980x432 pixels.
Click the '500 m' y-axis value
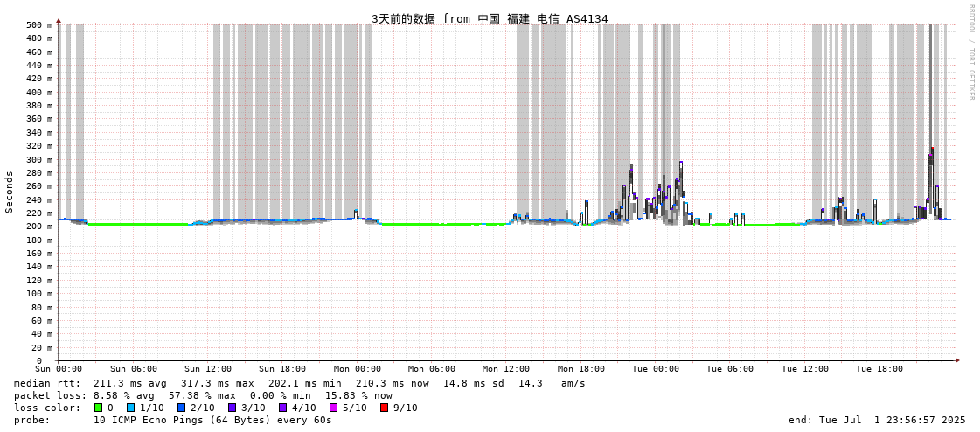click(x=40, y=25)
